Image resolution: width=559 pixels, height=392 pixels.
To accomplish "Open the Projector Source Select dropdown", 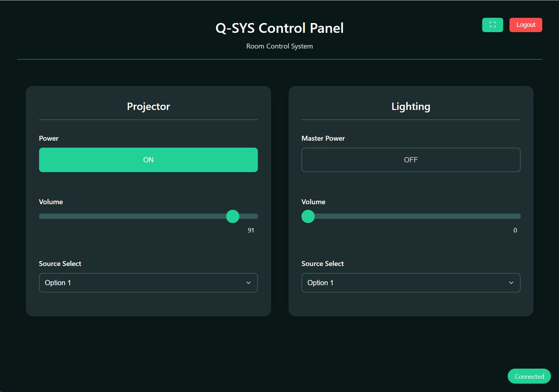I will click(x=148, y=283).
